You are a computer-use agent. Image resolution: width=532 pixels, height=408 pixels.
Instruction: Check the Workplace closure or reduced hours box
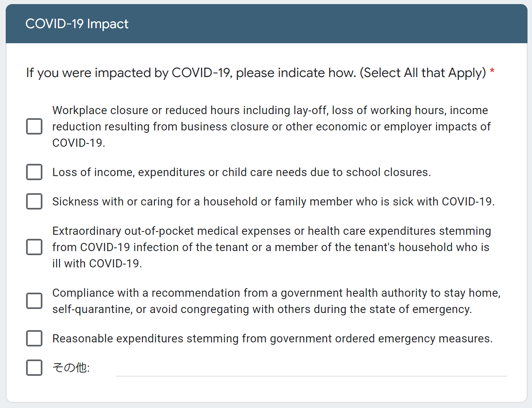pyautogui.click(x=34, y=126)
